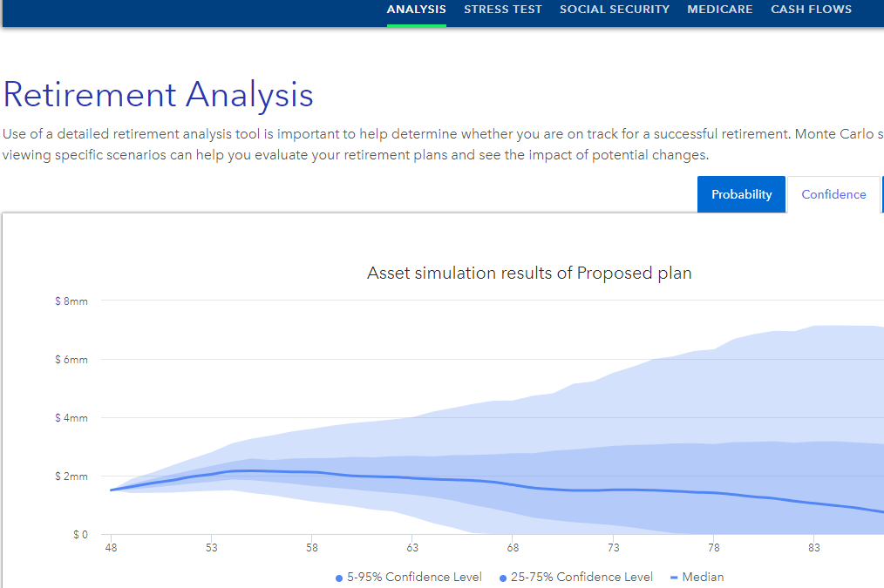Click the chart title 'Asset simulation results of Proposed plan'
This screenshot has height=588, width=884.
point(529,274)
